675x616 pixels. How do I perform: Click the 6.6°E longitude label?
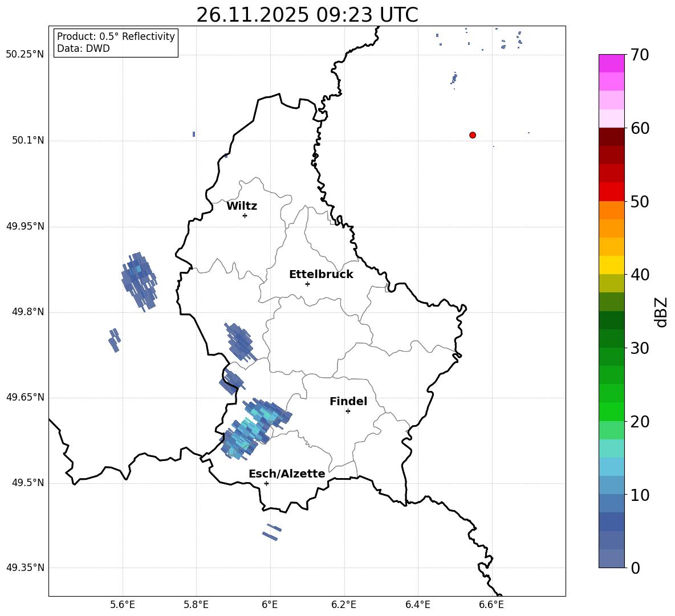tap(491, 605)
